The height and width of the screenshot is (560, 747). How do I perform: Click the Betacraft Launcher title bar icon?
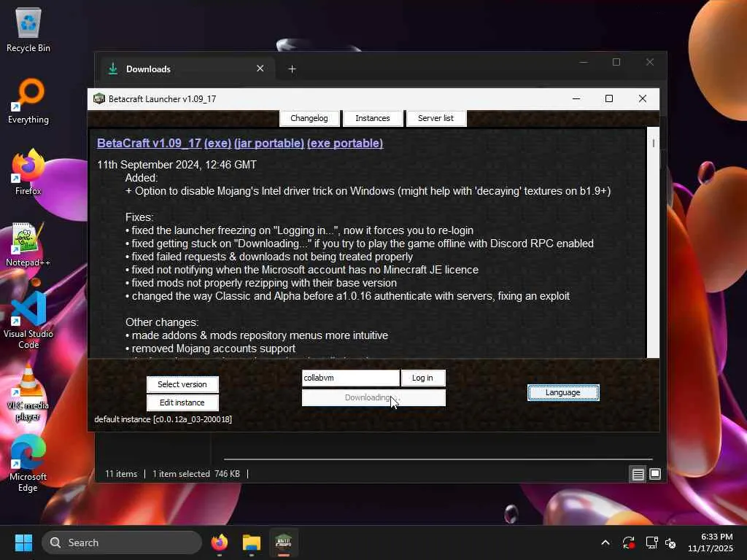tap(99, 98)
